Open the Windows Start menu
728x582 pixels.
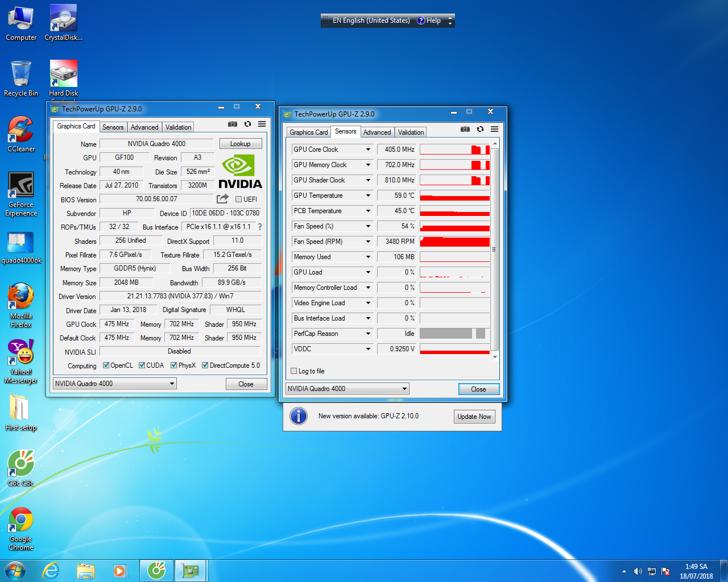15,570
